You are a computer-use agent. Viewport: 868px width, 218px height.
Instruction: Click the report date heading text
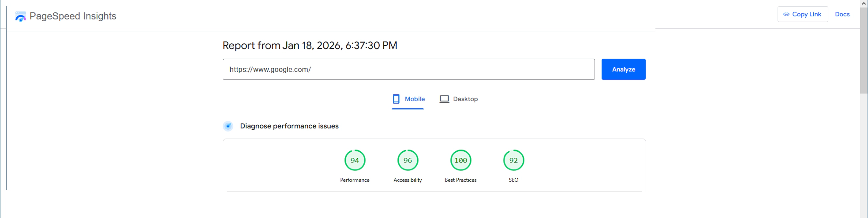click(x=310, y=45)
